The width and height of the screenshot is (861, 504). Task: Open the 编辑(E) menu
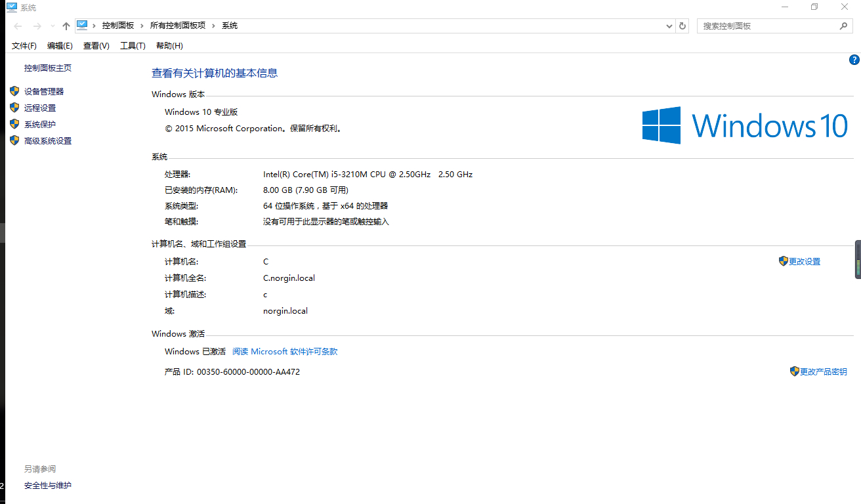coord(60,45)
